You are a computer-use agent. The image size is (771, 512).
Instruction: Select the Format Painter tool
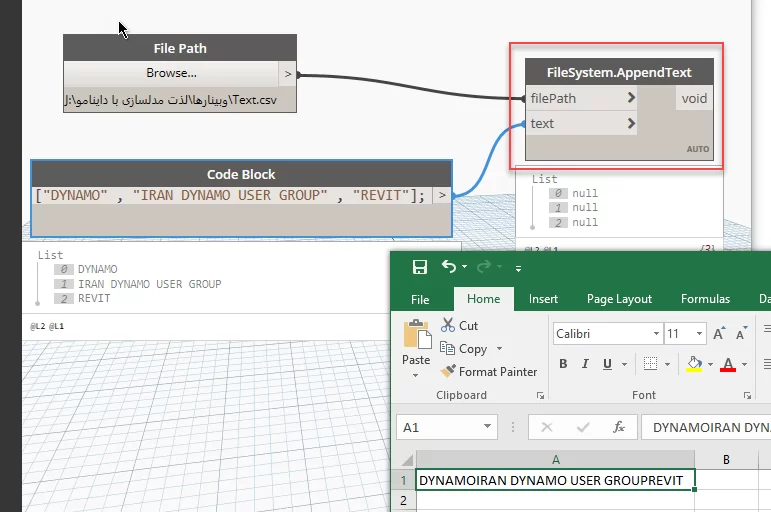489,371
